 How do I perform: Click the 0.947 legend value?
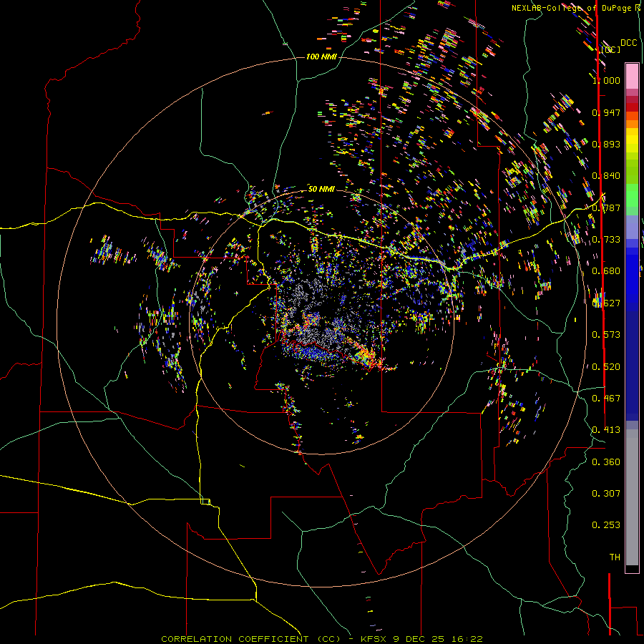[x=606, y=112]
